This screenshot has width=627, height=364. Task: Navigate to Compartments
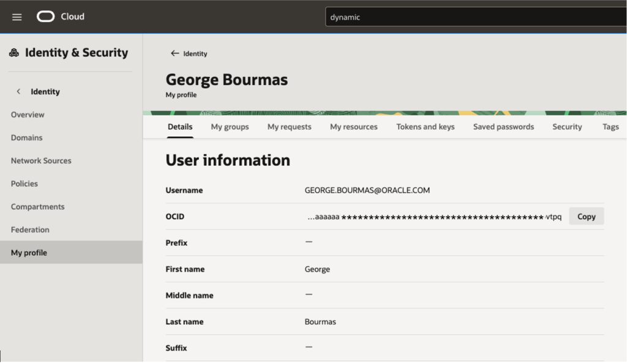37,207
